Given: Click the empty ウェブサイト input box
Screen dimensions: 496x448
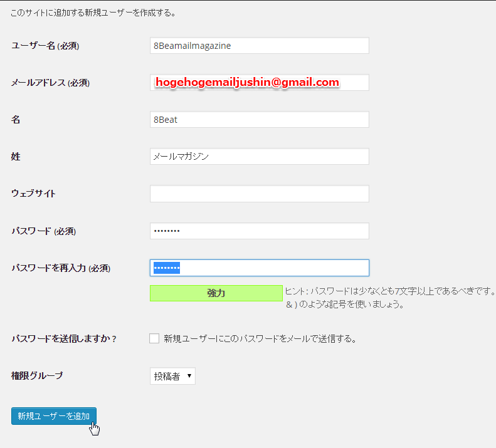Looking at the screenshot, I should point(259,194).
